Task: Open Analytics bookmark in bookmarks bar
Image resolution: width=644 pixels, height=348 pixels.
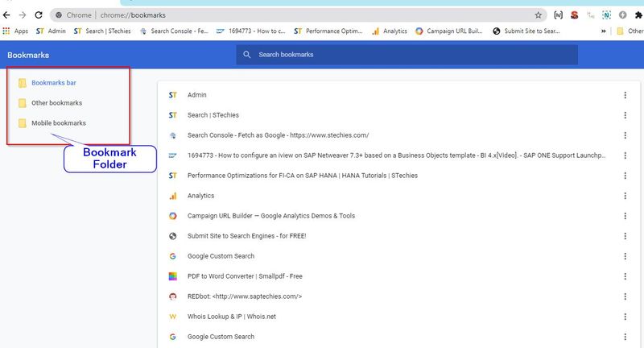Action: click(390, 31)
